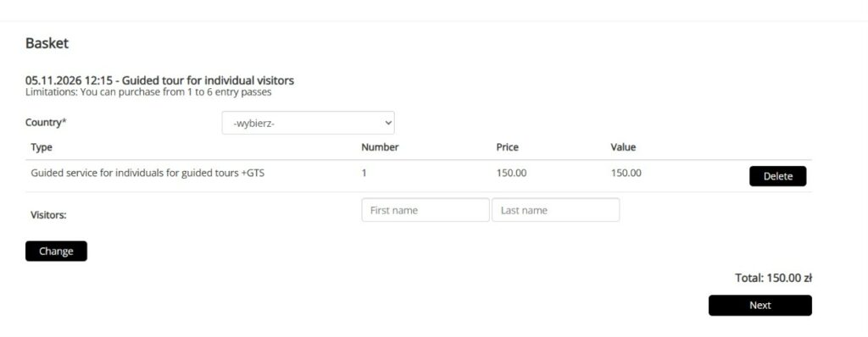The image size is (868, 337).
Task: Click the 150.00 amount under Price column
Action: 511,174
